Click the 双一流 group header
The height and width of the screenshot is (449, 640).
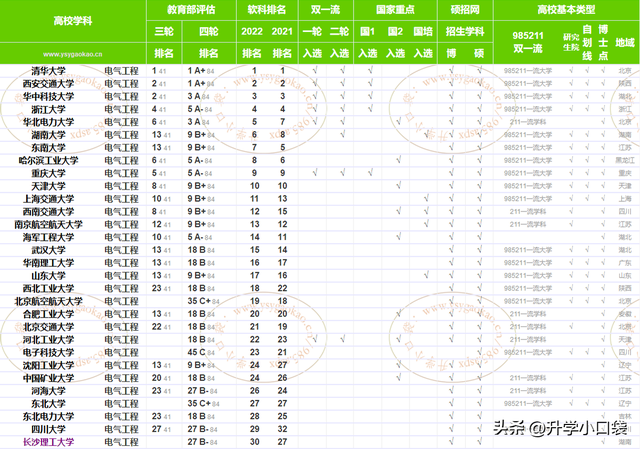click(325, 10)
